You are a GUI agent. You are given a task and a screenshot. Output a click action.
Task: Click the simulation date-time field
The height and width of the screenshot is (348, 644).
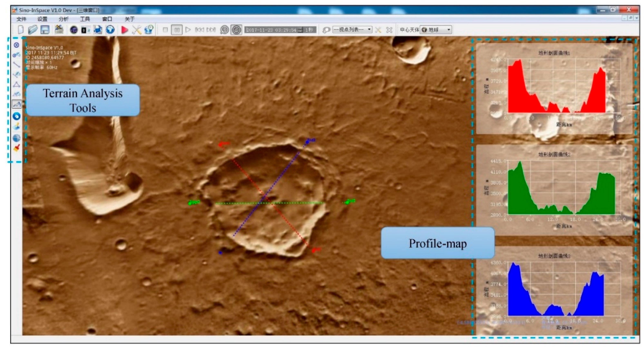271,30
